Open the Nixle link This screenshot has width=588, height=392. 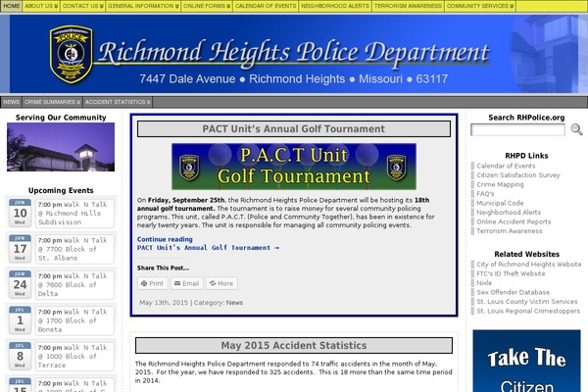tap(484, 283)
